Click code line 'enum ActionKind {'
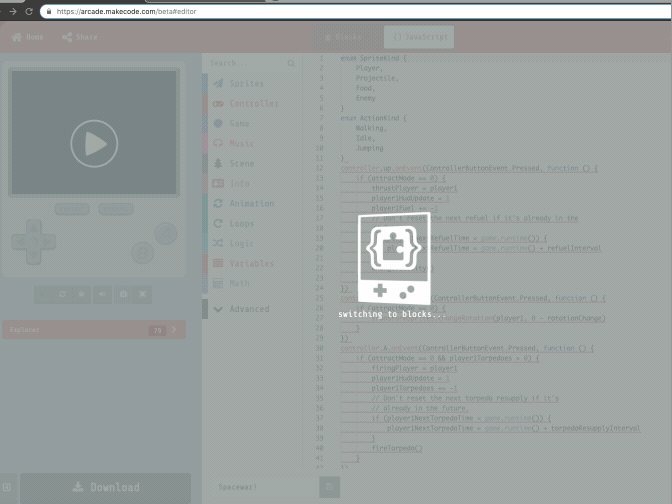Screen dimensions: 672x504 click(373, 118)
